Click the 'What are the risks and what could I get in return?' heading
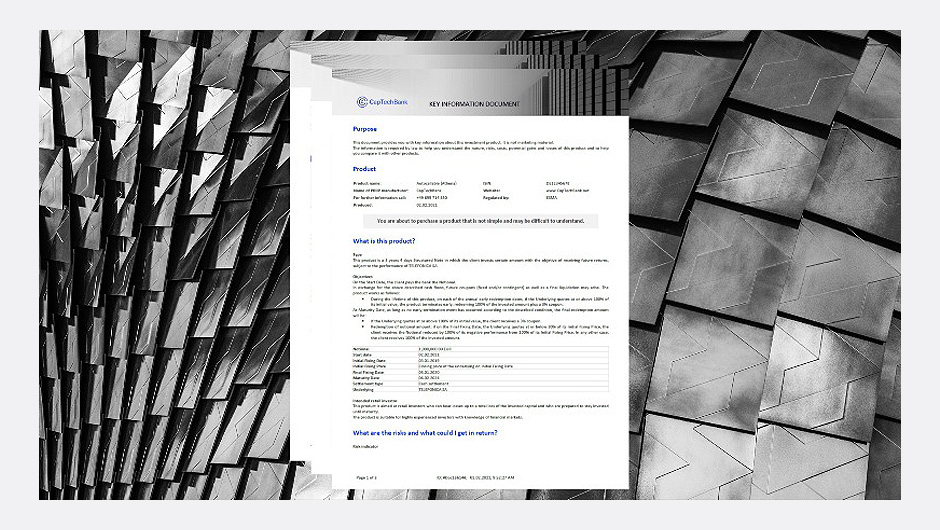The width and height of the screenshot is (940, 530). pyautogui.click(x=424, y=433)
